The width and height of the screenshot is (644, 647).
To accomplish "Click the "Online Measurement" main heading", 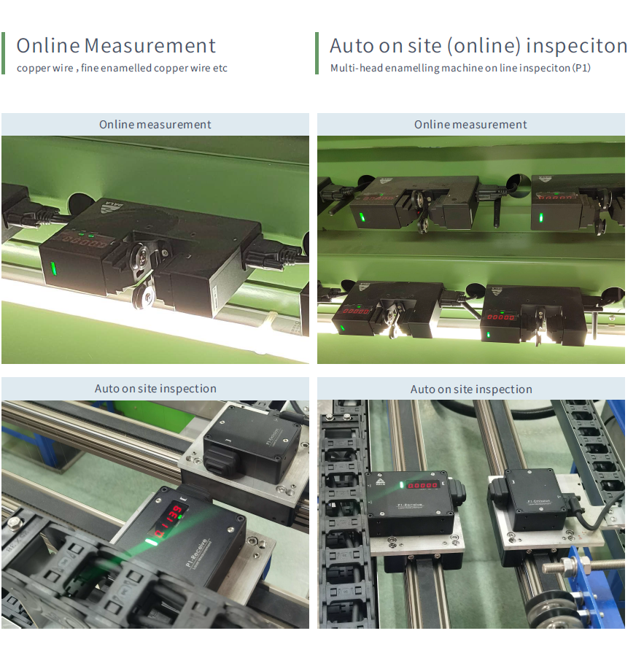I will tap(116, 46).
